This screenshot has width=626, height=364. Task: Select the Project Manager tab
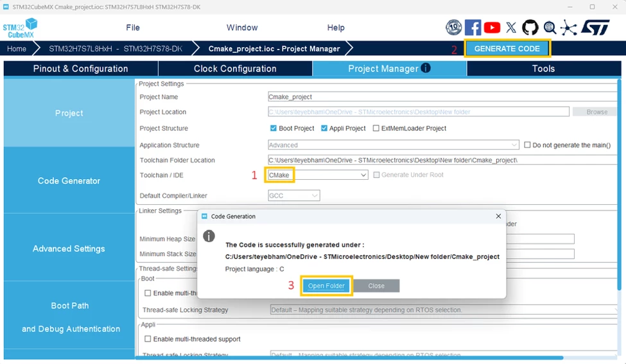[x=389, y=68]
